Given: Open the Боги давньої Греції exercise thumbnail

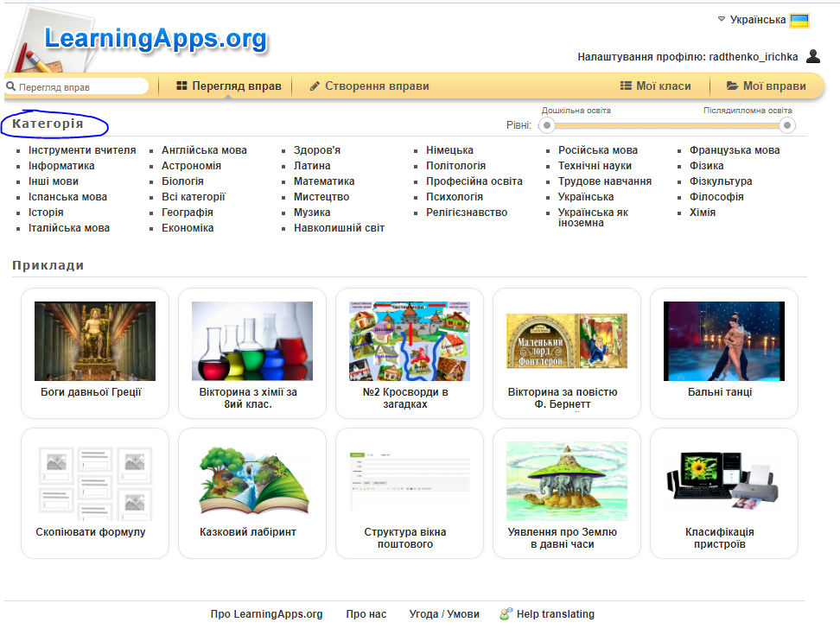Looking at the screenshot, I should pyautogui.click(x=94, y=341).
